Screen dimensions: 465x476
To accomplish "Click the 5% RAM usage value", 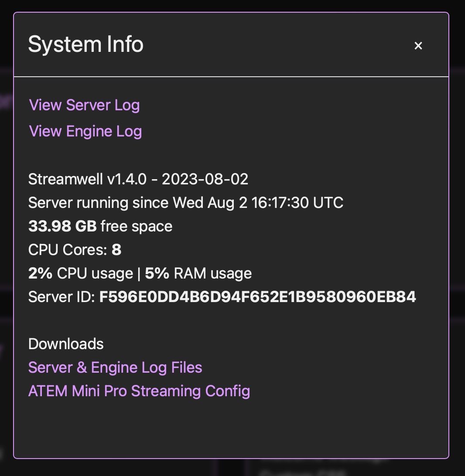I will point(157,273).
